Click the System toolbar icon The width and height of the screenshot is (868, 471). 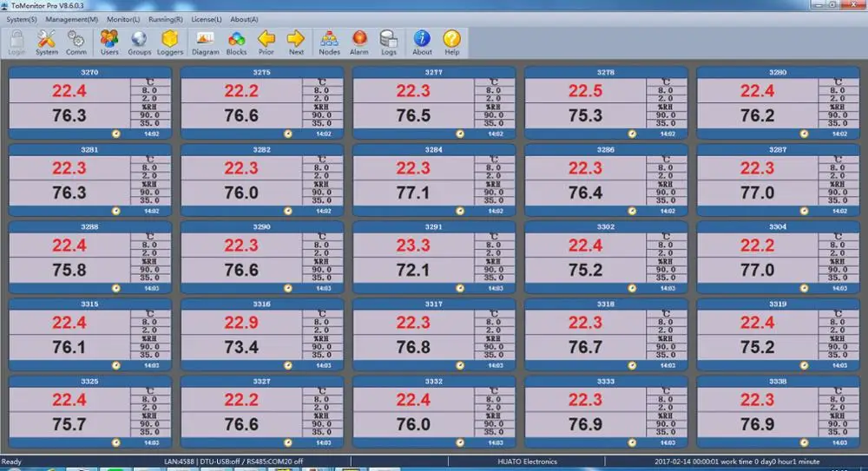47,41
